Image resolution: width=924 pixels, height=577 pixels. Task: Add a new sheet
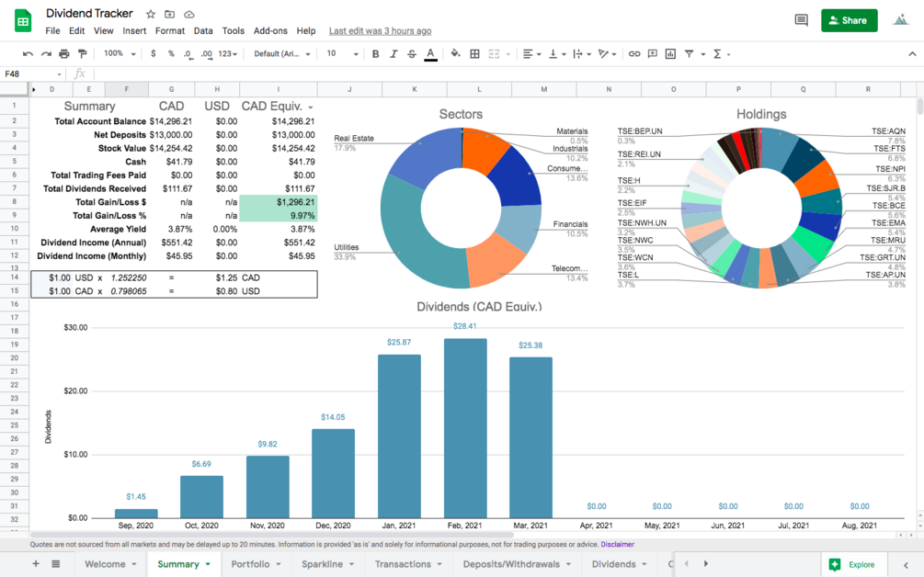[x=36, y=564]
